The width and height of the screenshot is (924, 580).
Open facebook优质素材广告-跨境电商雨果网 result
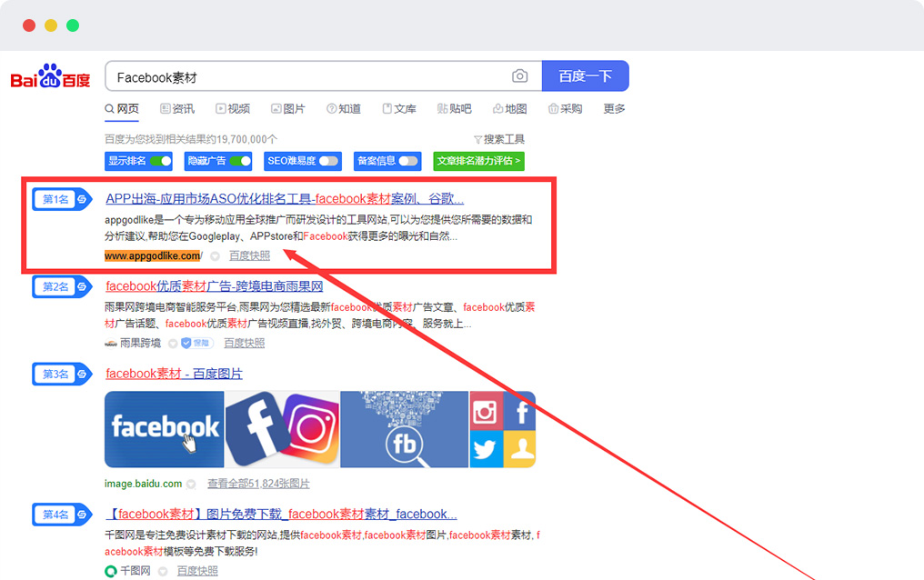point(215,286)
